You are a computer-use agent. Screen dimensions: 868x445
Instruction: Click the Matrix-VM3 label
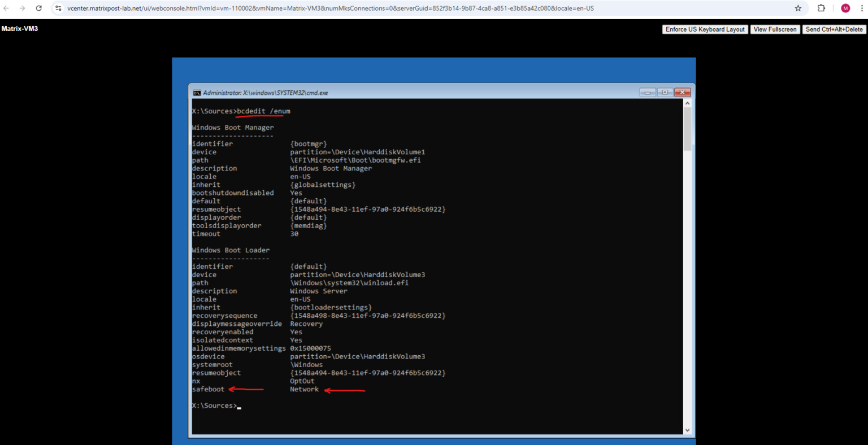(19, 28)
